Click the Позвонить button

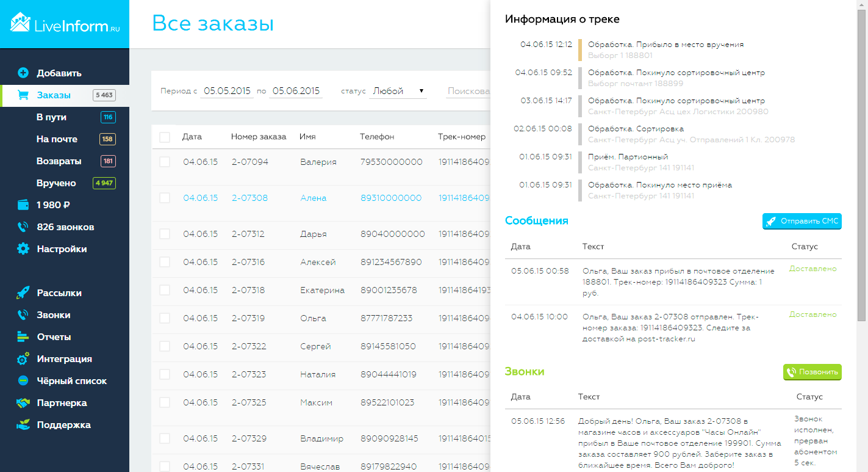(x=812, y=371)
